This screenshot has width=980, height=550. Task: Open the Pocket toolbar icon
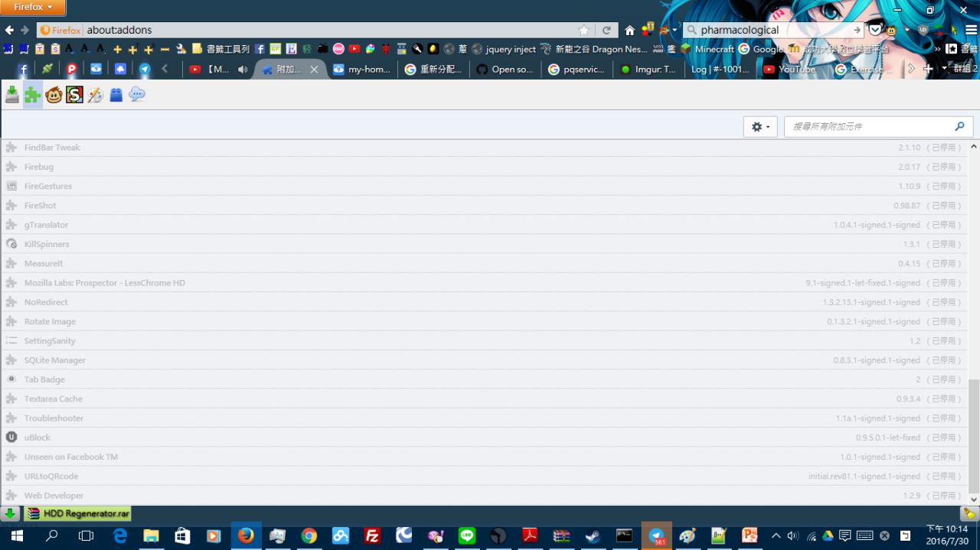tap(875, 30)
